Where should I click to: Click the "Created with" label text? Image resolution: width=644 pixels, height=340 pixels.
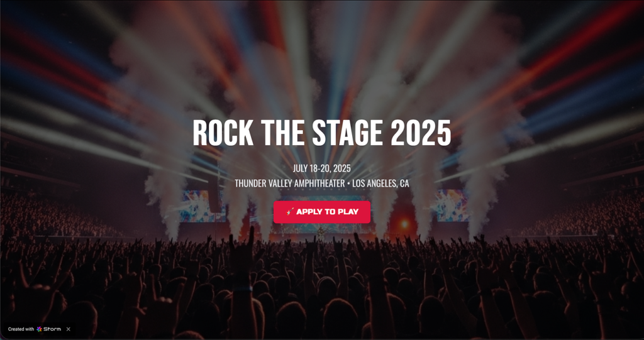(x=21, y=329)
